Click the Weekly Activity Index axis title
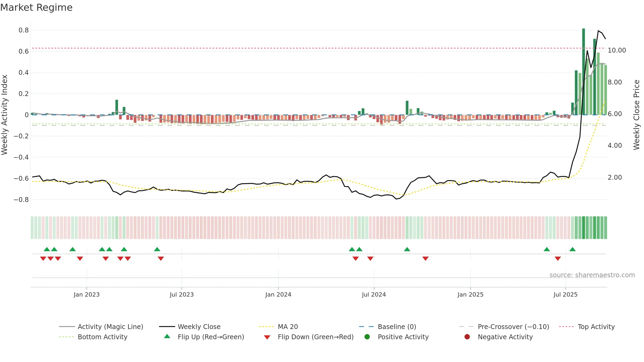Screen dimensions: 644x362 click(5, 115)
